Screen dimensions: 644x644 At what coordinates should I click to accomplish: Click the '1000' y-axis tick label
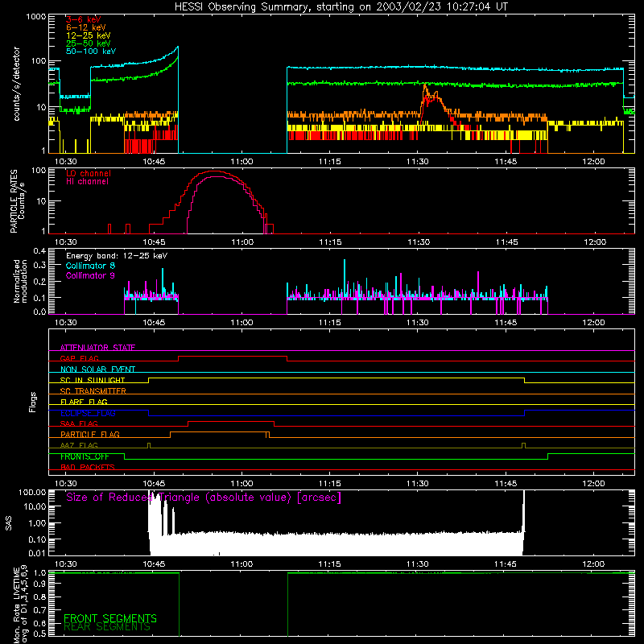(x=35, y=17)
